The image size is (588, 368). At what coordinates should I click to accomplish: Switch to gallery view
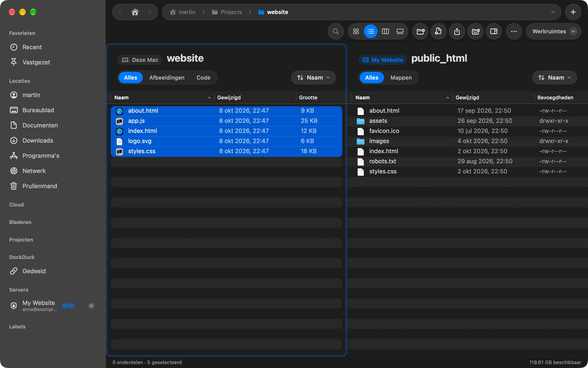click(400, 32)
